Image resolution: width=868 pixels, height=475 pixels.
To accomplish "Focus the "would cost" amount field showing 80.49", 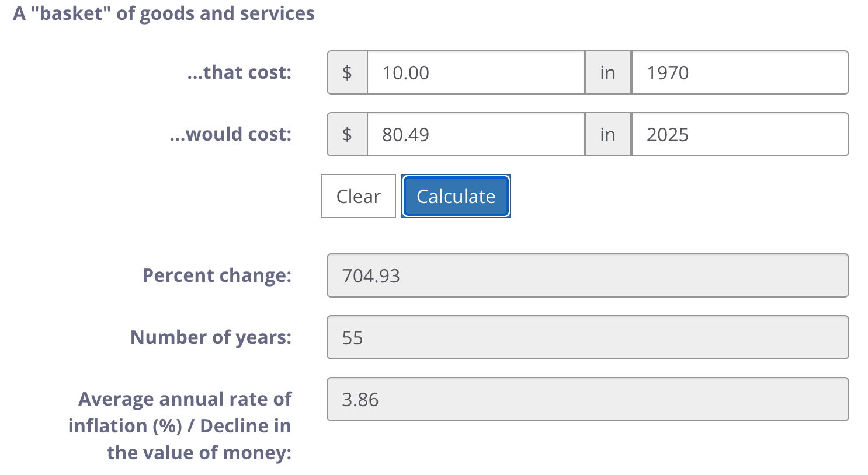I will [x=475, y=134].
